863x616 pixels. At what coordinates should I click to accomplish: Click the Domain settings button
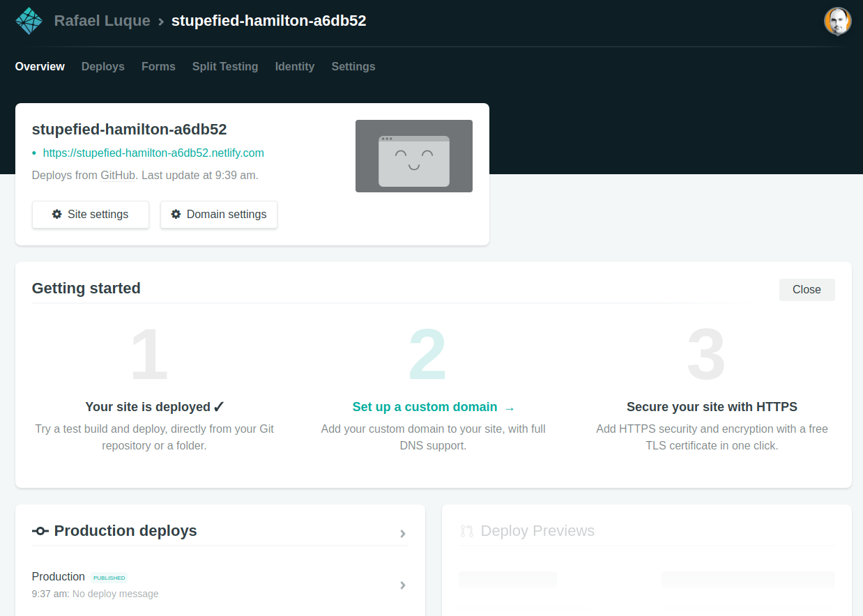[219, 215]
